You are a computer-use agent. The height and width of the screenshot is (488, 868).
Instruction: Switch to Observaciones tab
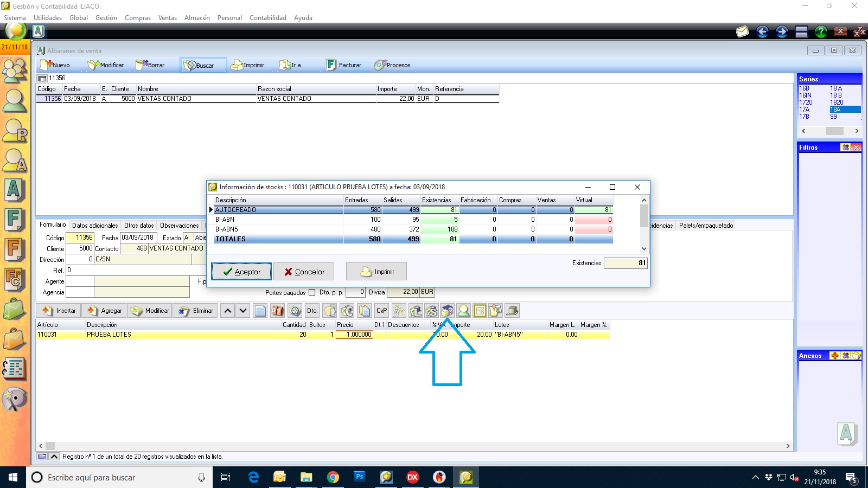[180, 225]
